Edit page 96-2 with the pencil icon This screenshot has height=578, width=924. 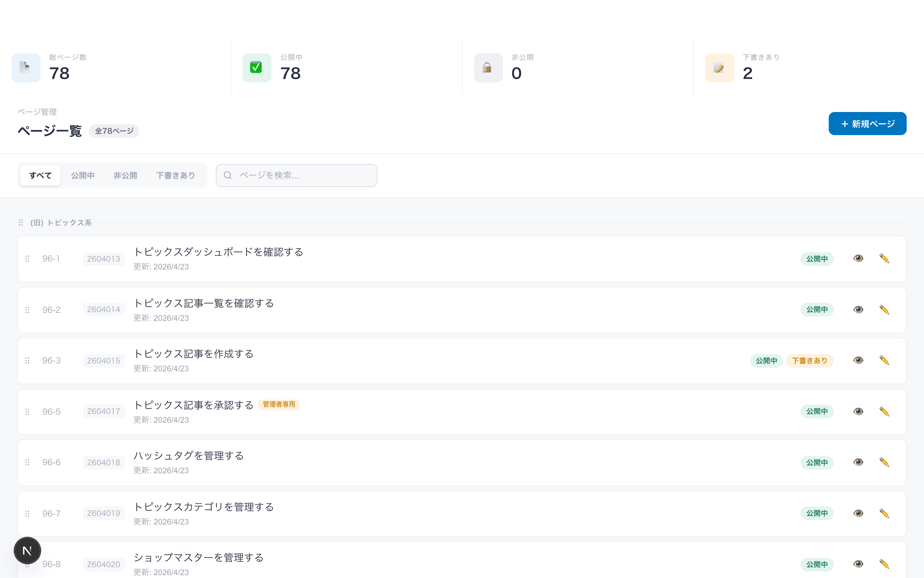884,310
